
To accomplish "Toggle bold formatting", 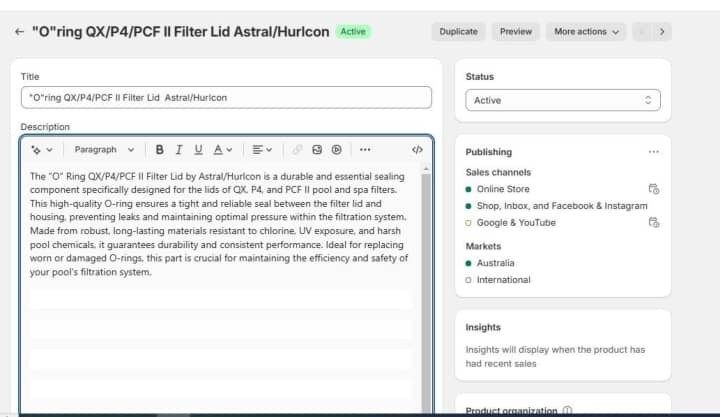I will pos(159,150).
